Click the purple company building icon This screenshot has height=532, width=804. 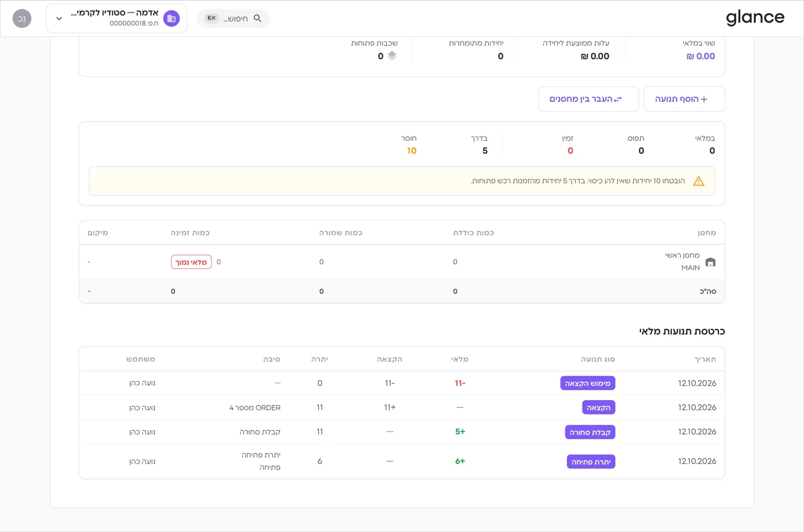pyautogui.click(x=171, y=19)
